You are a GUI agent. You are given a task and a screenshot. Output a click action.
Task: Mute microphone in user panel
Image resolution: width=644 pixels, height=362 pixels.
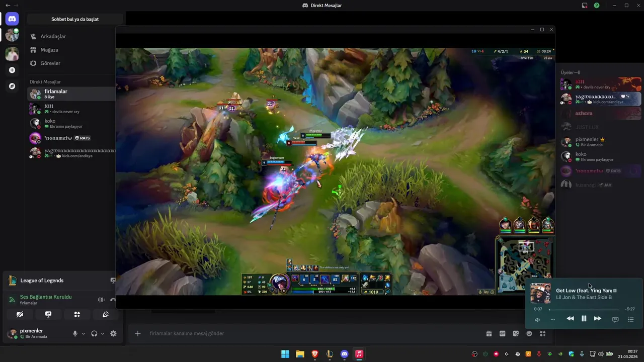coord(75,333)
